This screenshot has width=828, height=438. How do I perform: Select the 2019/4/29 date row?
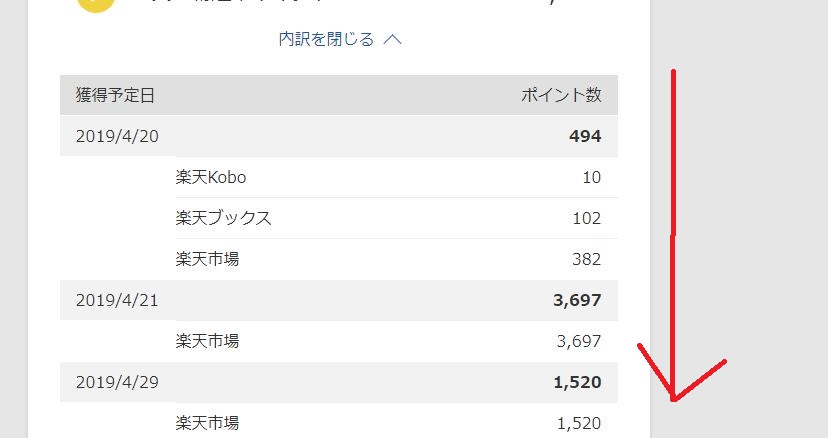(x=338, y=382)
